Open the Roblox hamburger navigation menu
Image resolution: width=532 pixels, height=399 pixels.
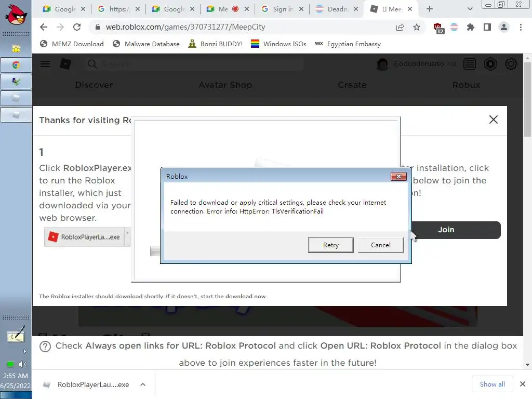(45, 64)
